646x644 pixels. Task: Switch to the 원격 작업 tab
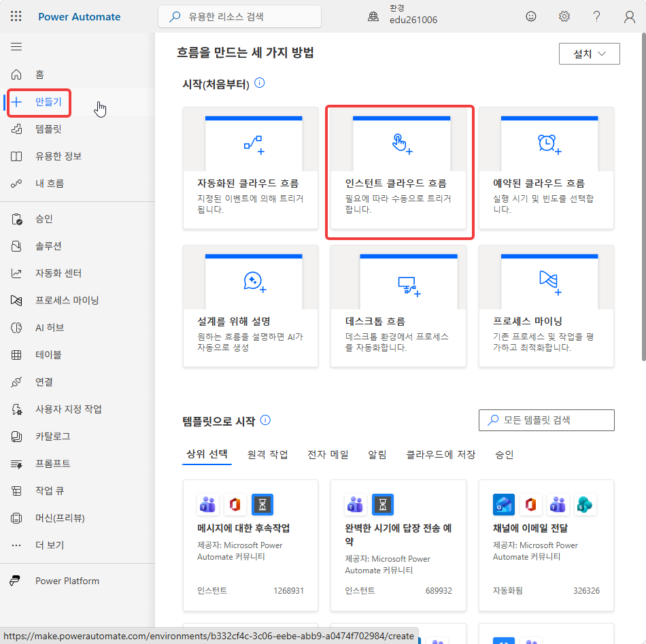coord(267,454)
